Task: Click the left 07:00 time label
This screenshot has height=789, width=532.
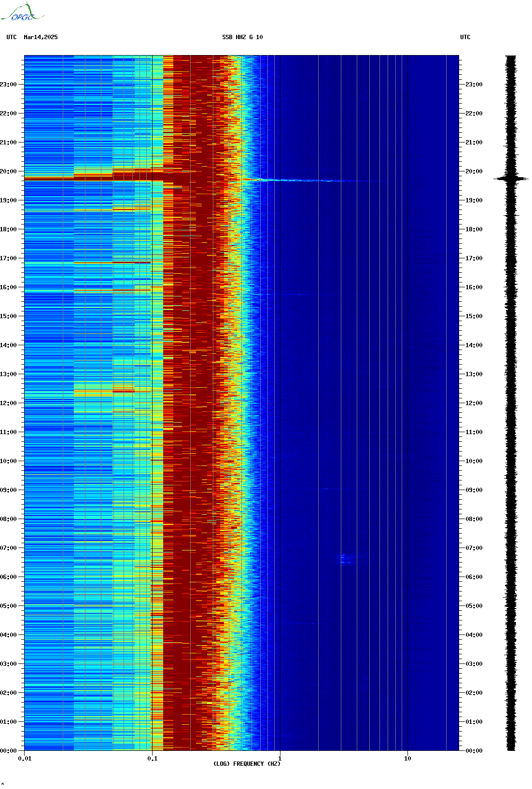Action: pyautogui.click(x=8, y=548)
